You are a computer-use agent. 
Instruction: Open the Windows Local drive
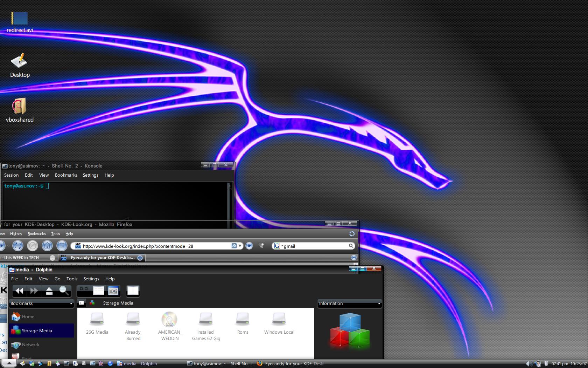pos(279,323)
